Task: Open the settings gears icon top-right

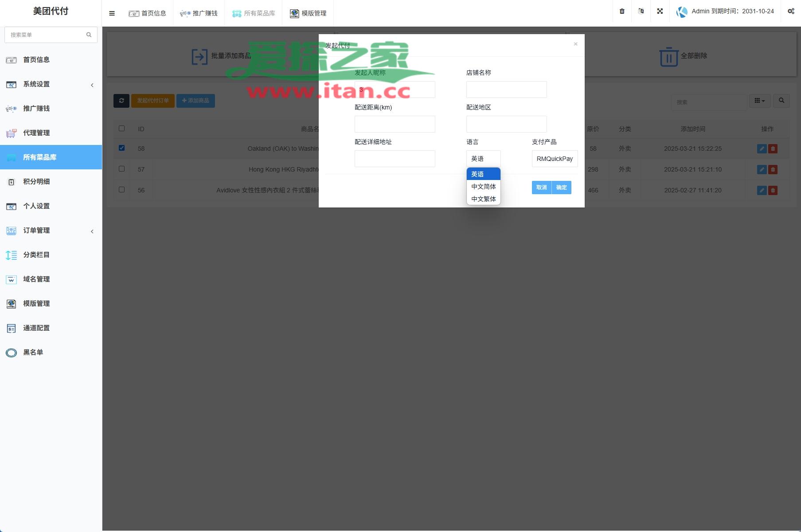Action: pyautogui.click(x=791, y=11)
